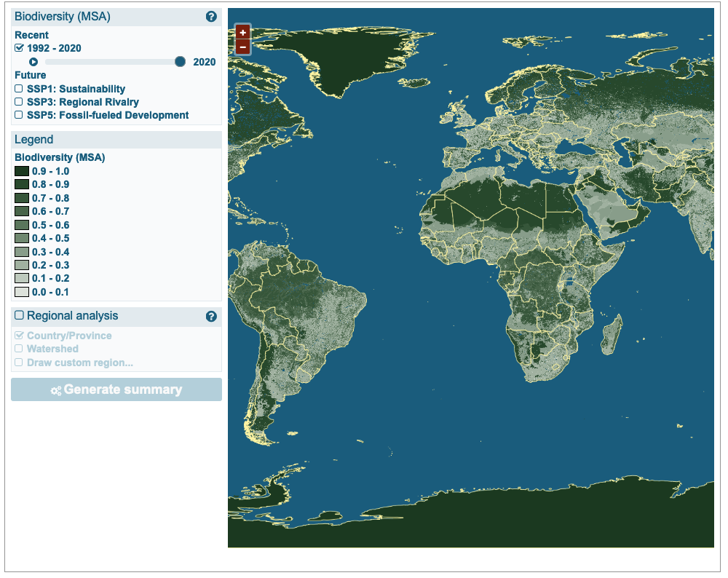Screen dimensions: 728x578
Task: Open Regional analysis help icon
Action: [211, 317]
